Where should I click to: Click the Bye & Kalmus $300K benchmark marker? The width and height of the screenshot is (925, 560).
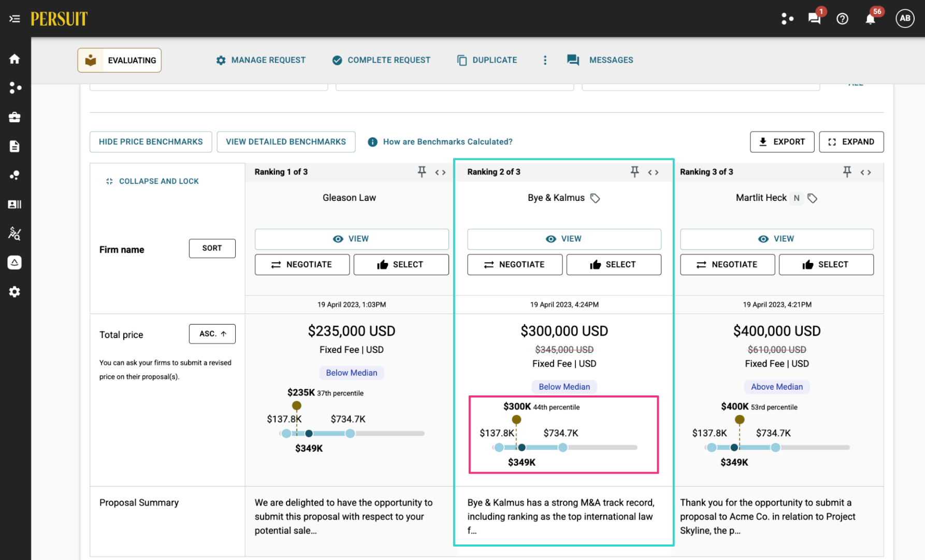pos(516,419)
